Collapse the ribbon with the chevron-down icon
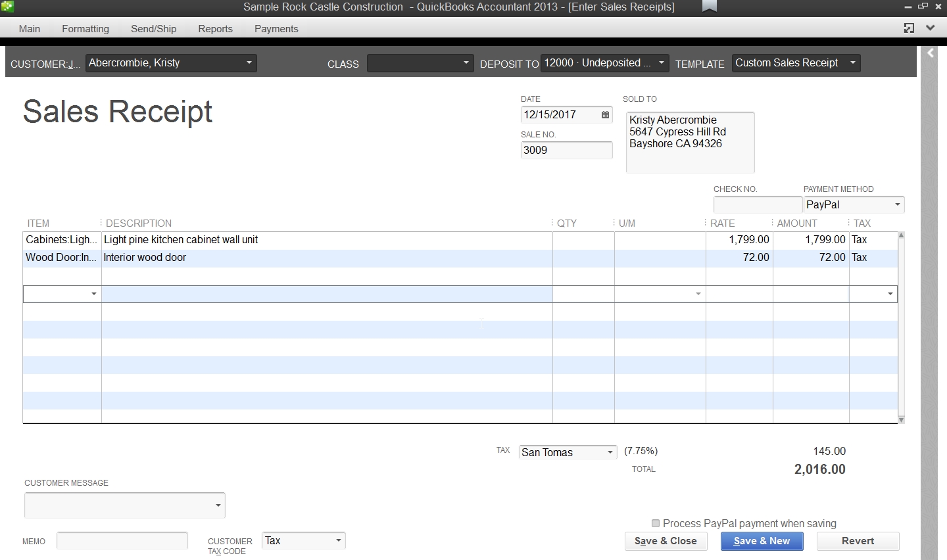The width and height of the screenshot is (947, 560). (930, 28)
